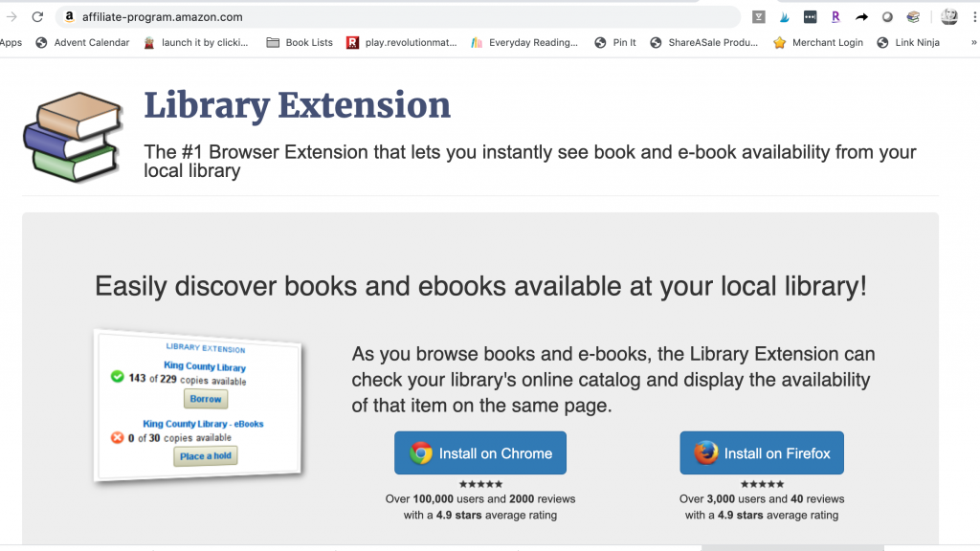This screenshot has height=551, width=980.
Task: Reload the current page
Action: point(37,17)
